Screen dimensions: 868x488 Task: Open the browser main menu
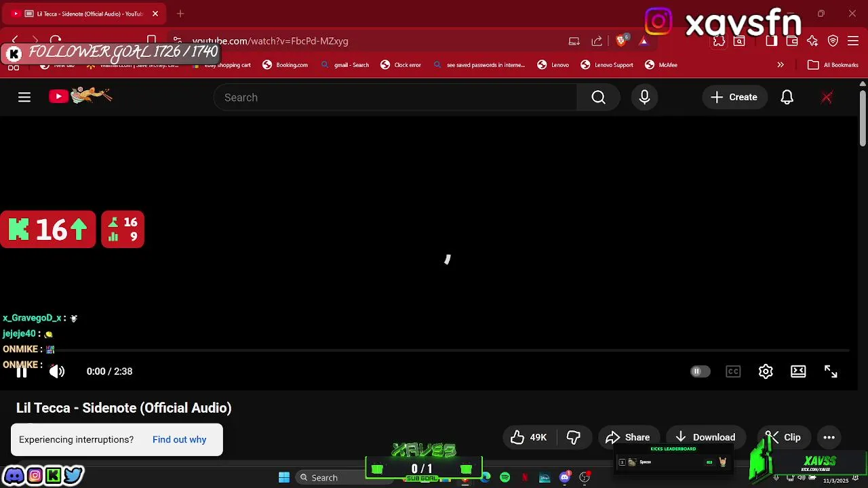[853, 41]
